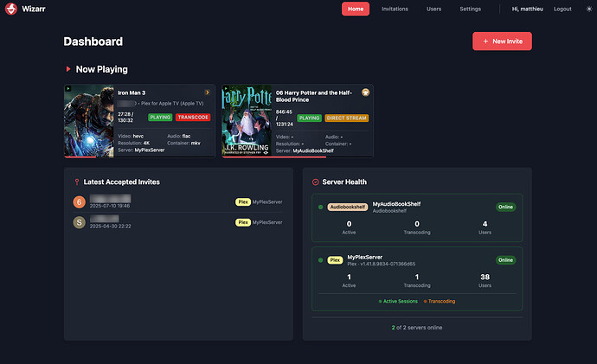Toggle the light/dark theme sun icon

point(589,9)
